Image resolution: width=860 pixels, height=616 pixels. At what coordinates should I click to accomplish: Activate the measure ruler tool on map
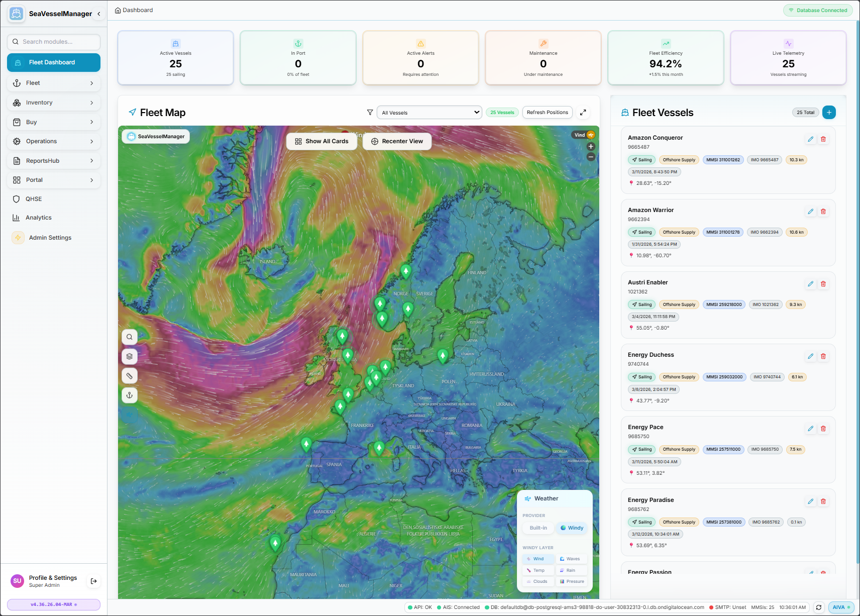pos(130,376)
